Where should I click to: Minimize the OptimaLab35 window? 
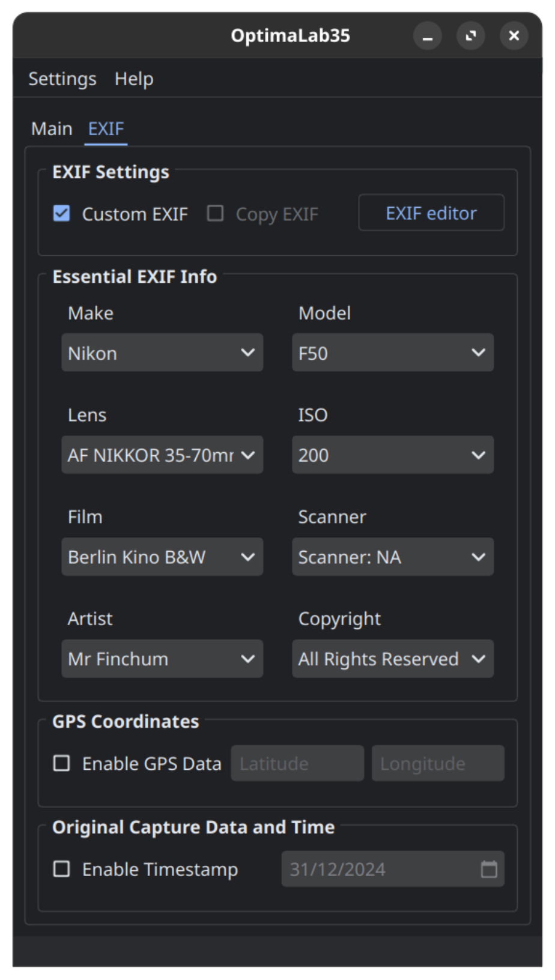click(428, 36)
